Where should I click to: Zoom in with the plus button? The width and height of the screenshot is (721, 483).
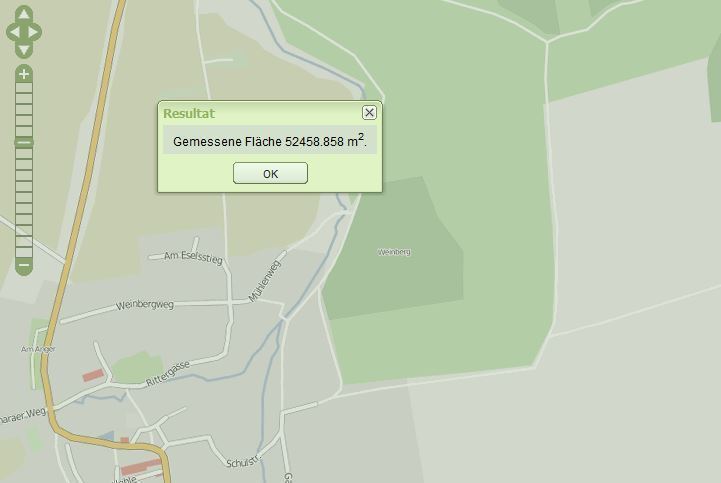tap(24, 74)
